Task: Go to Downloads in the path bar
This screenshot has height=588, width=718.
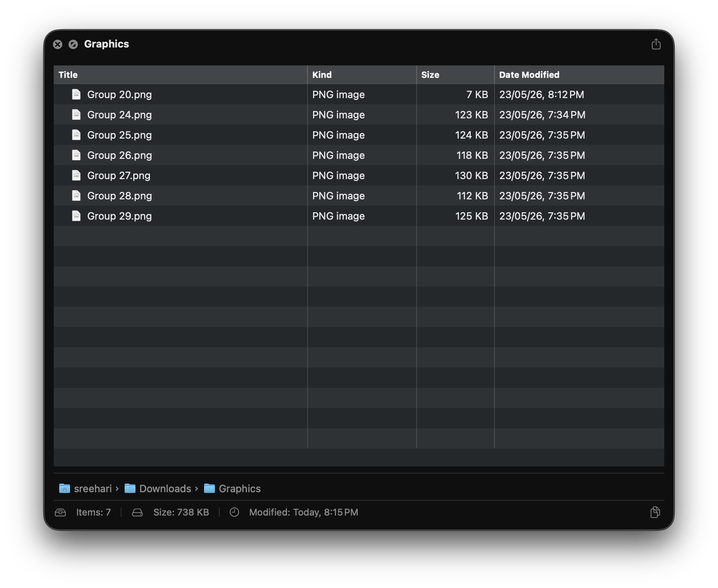Action: (x=165, y=488)
